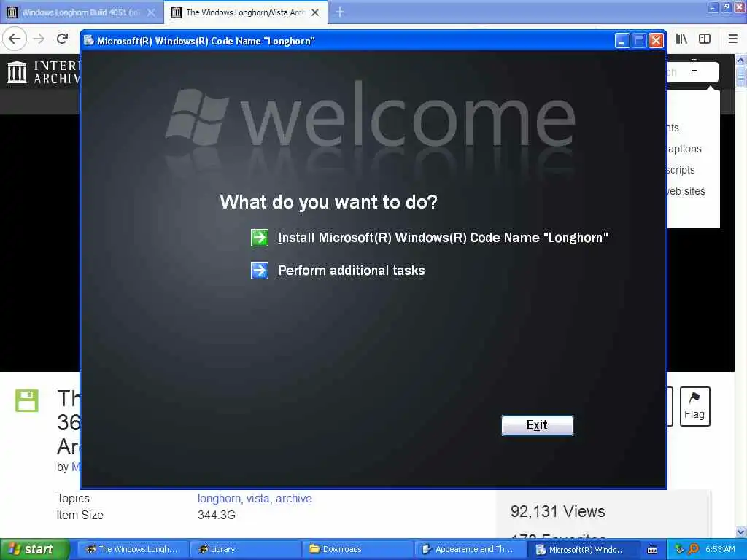Select Install Microsoft(R) Windows(R) Code Name "Longhorn"

pyautogui.click(x=443, y=238)
